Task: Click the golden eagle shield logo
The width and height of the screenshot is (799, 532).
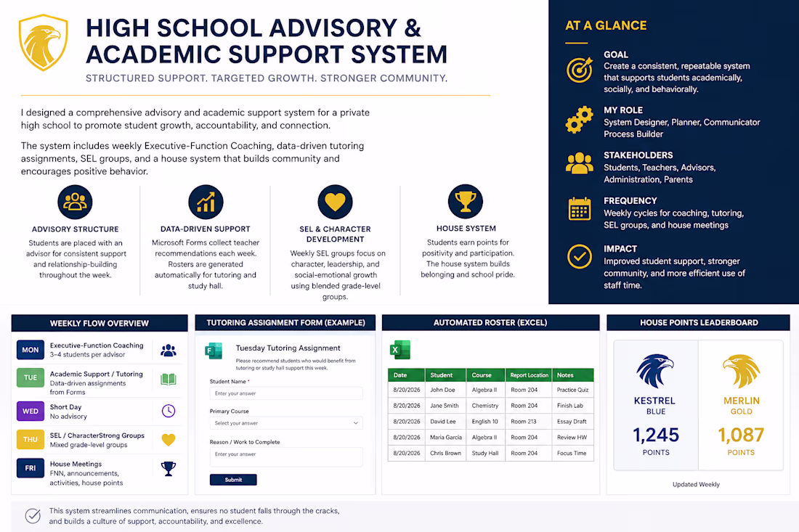Action: [44, 43]
